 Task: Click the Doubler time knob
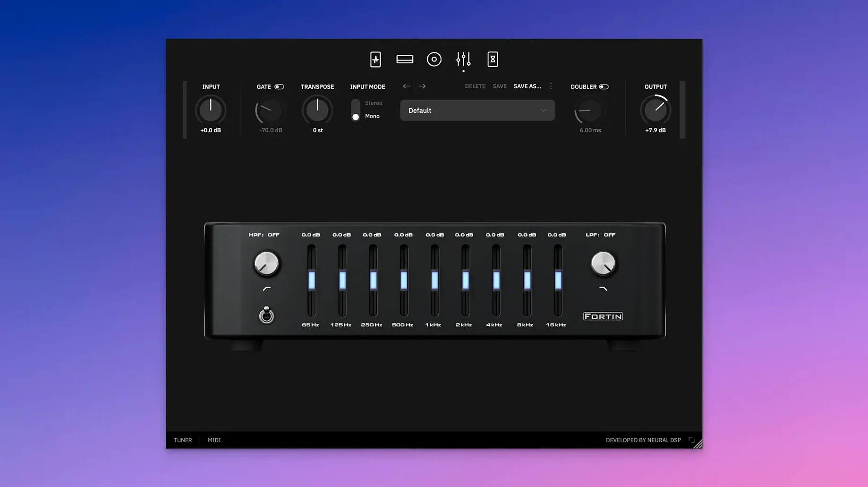pyautogui.click(x=589, y=111)
